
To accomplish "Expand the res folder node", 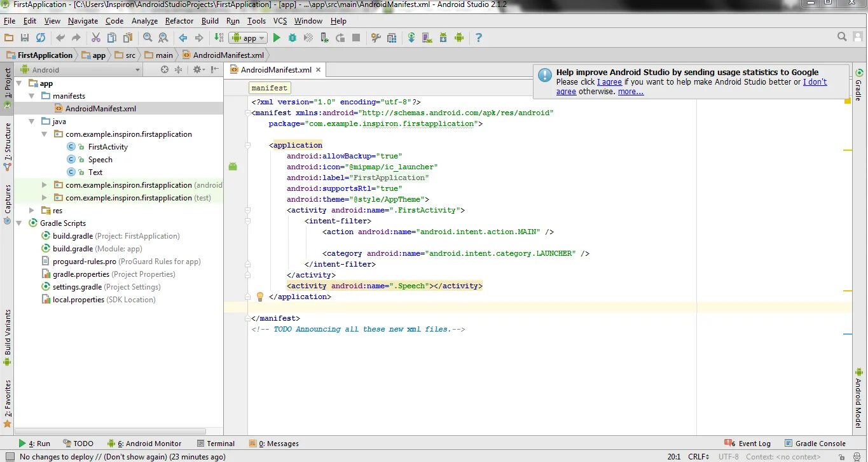I will [x=32, y=211].
